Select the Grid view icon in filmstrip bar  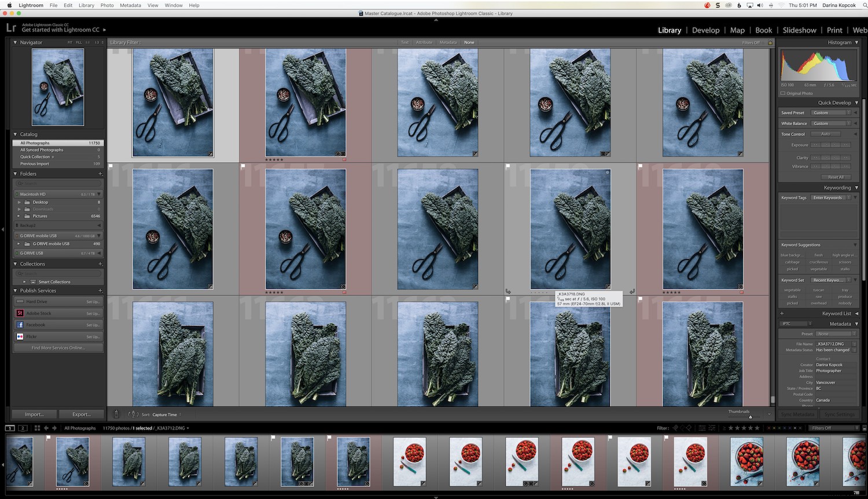point(37,428)
